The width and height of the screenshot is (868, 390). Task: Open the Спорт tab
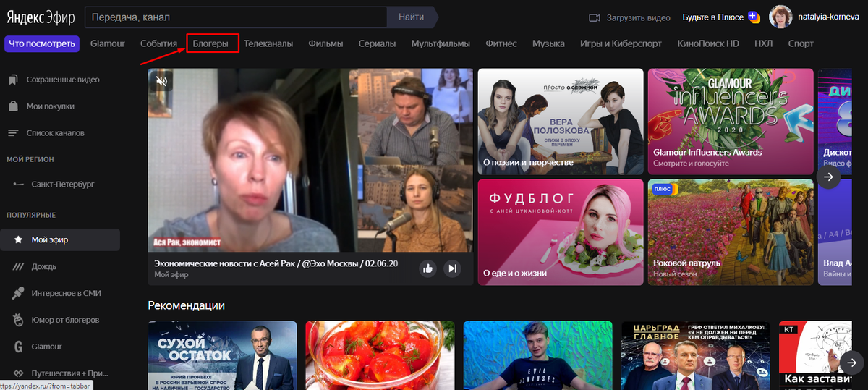801,43
